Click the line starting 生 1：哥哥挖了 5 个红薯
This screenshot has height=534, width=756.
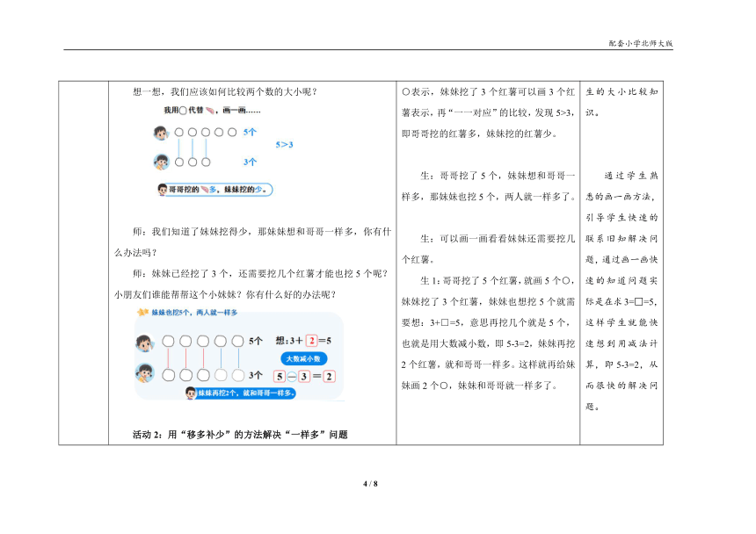[498, 280]
